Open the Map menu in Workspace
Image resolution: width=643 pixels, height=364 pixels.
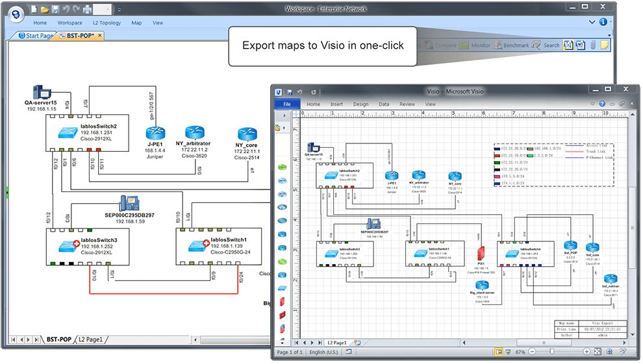136,23
